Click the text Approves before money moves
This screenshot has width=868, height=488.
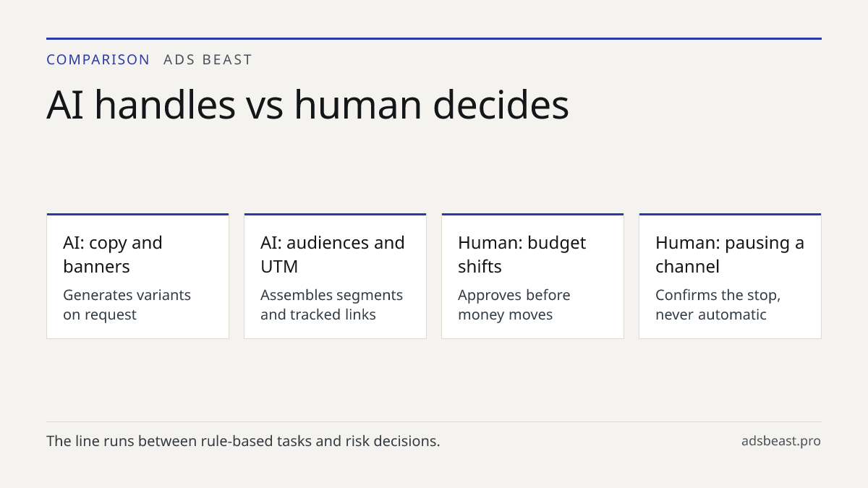514,305
